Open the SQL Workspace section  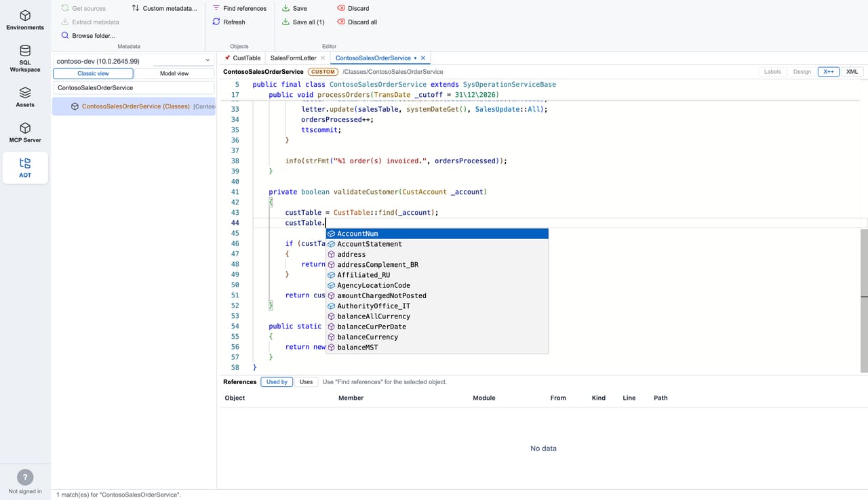[25, 59]
